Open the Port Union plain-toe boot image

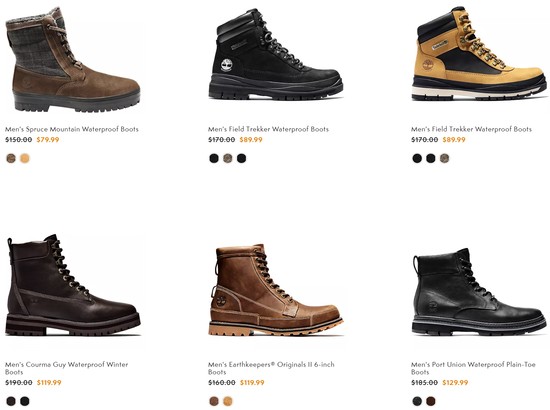click(479, 291)
